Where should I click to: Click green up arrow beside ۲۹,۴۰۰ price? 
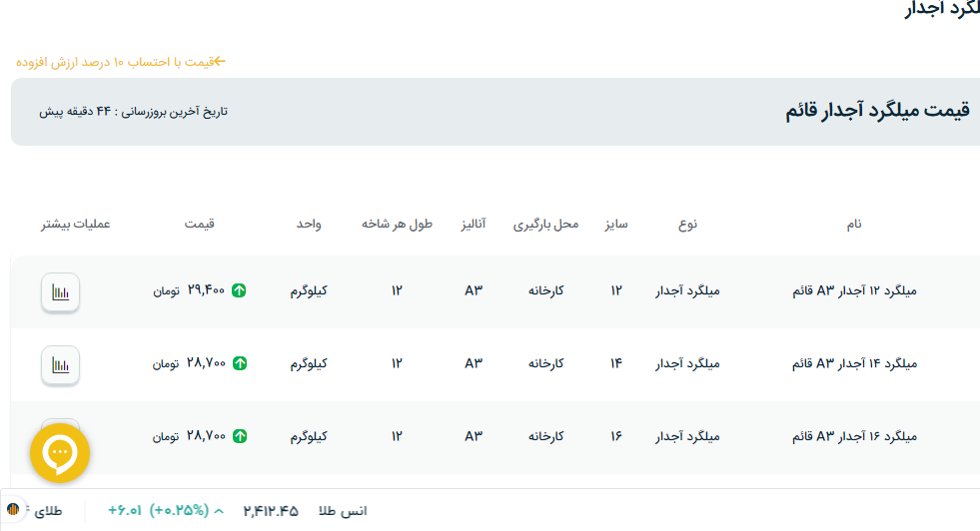239,291
